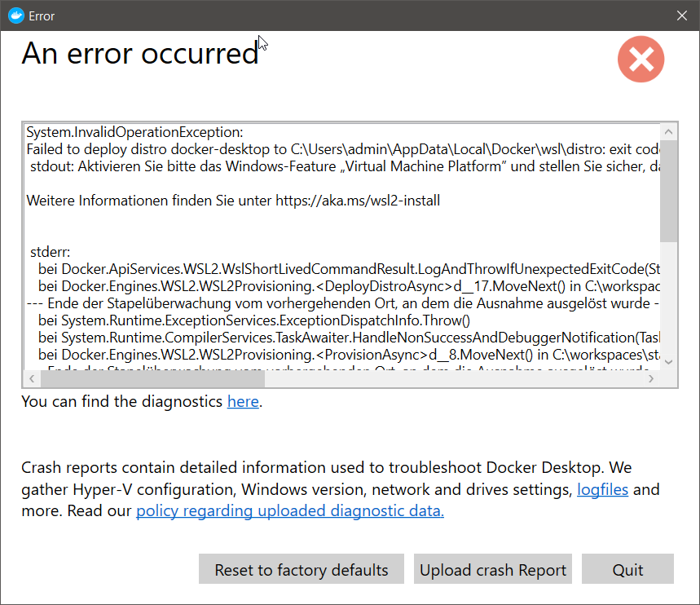This screenshot has height=605, width=700.
Task: Click the Docker whale icon in title bar
Action: (x=16, y=15)
